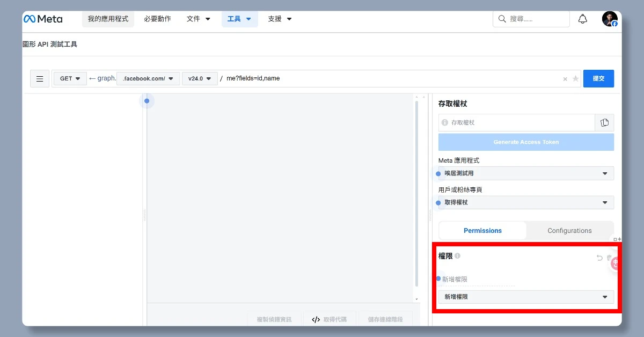Viewport: 644px width, 337px height.
Task: Click the scrollbar down arrow
Action: [416, 299]
